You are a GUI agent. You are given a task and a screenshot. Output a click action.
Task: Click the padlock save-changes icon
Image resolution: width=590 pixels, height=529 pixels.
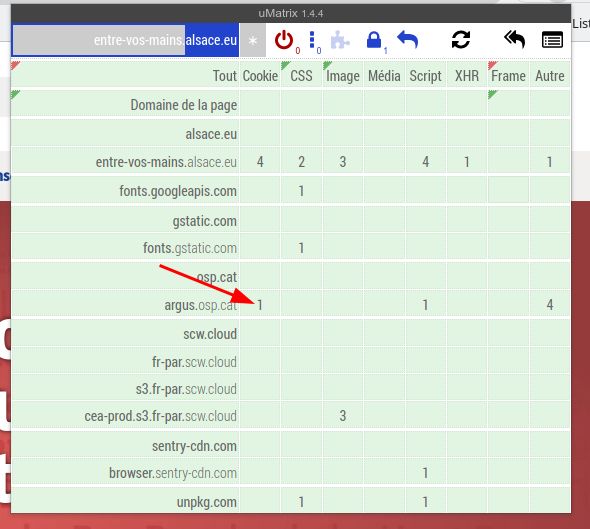374,40
